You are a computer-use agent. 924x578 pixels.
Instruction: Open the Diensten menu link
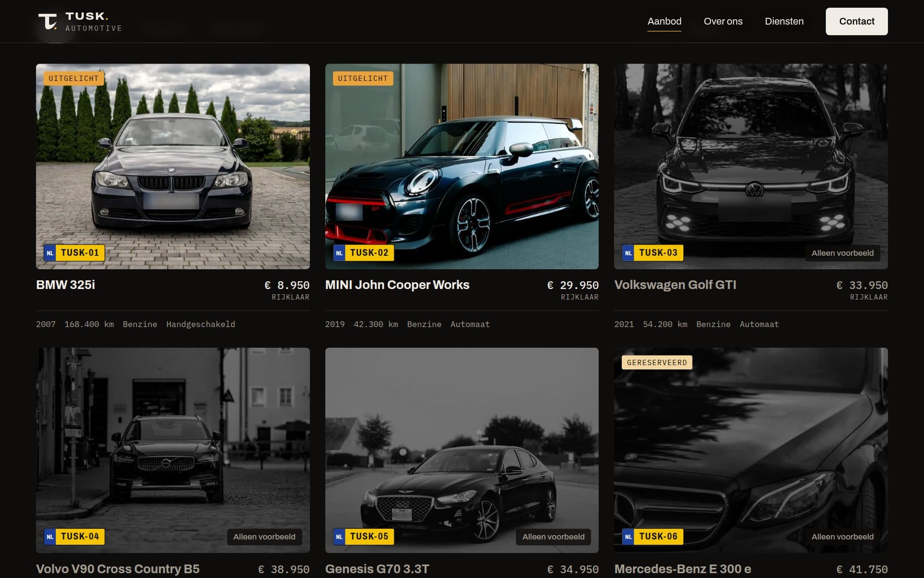[x=784, y=21]
